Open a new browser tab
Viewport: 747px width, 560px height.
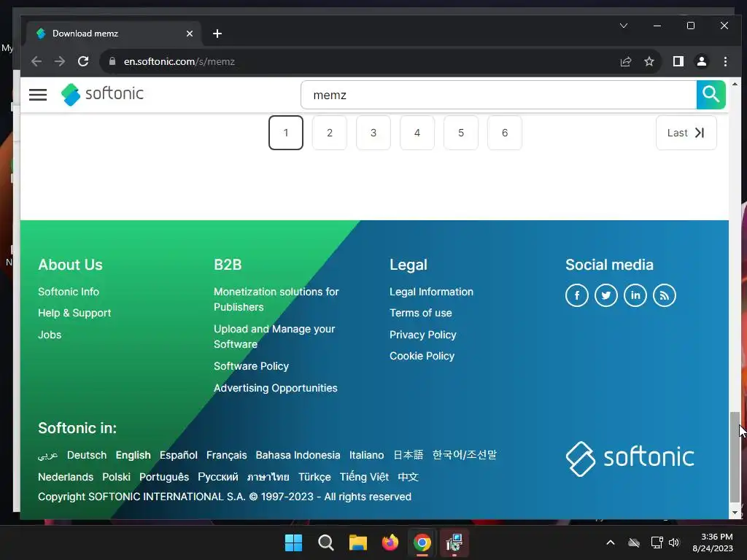click(x=217, y=34)
